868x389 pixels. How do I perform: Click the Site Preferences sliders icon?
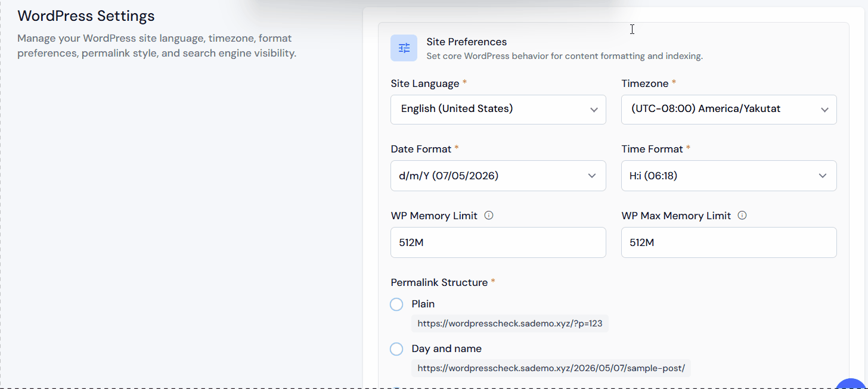pos(404,48)
